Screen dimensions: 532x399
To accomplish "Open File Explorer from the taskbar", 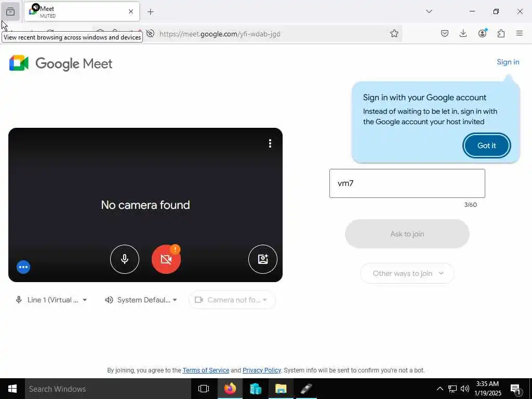I will tap(281, 389).
